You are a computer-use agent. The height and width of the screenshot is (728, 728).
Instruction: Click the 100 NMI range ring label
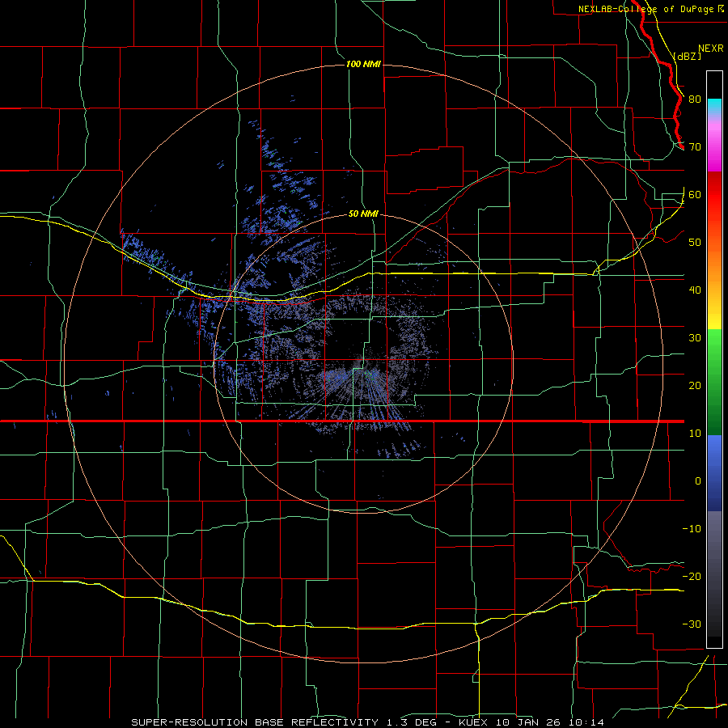[x=363, y=64]
